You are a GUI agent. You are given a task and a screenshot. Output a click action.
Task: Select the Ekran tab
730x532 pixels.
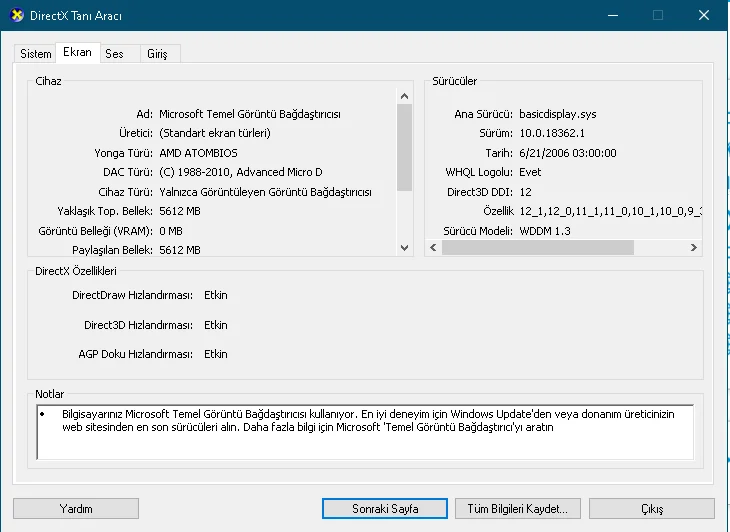tap(77, 52)
